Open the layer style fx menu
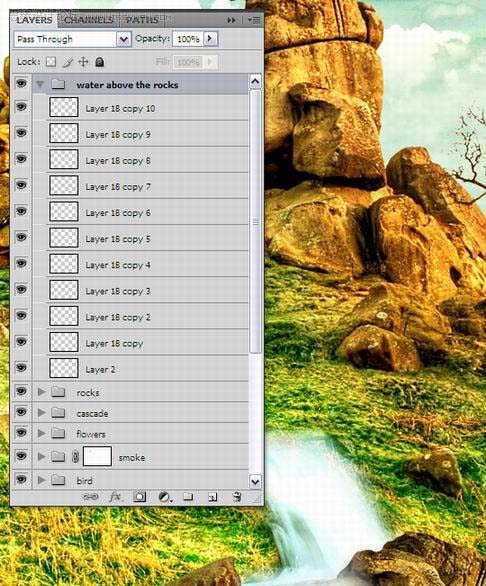Screen dimensions: 486x586 (x=115, y=497)
